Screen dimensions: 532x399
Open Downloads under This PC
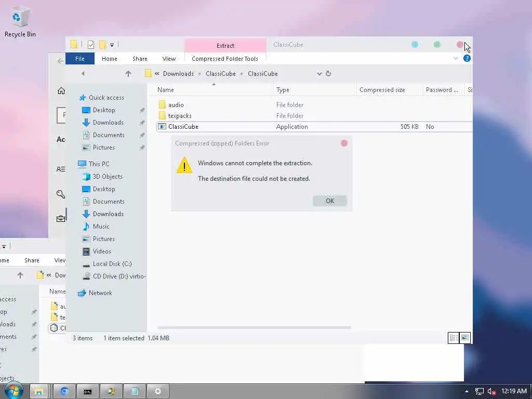click(x=108, y=214)
